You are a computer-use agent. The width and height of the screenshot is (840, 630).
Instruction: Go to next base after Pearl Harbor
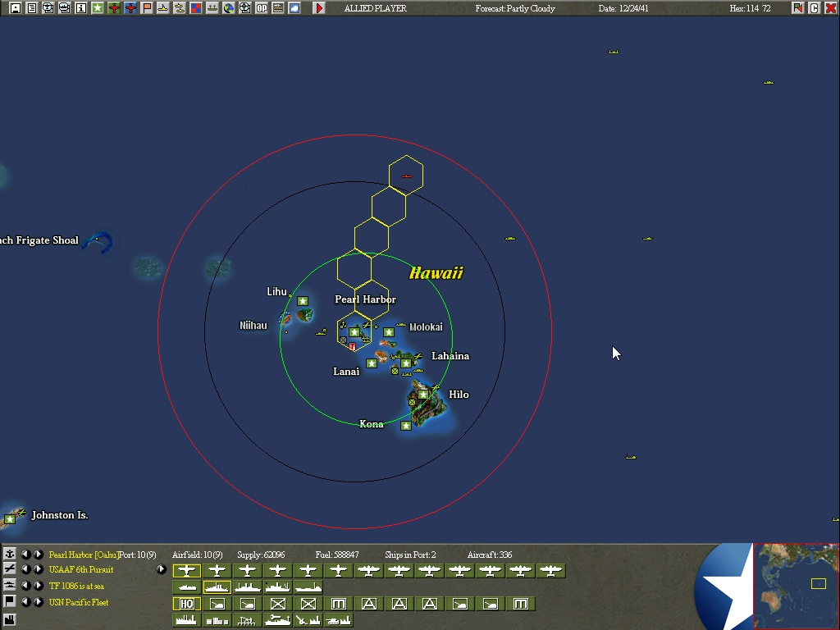38,555
